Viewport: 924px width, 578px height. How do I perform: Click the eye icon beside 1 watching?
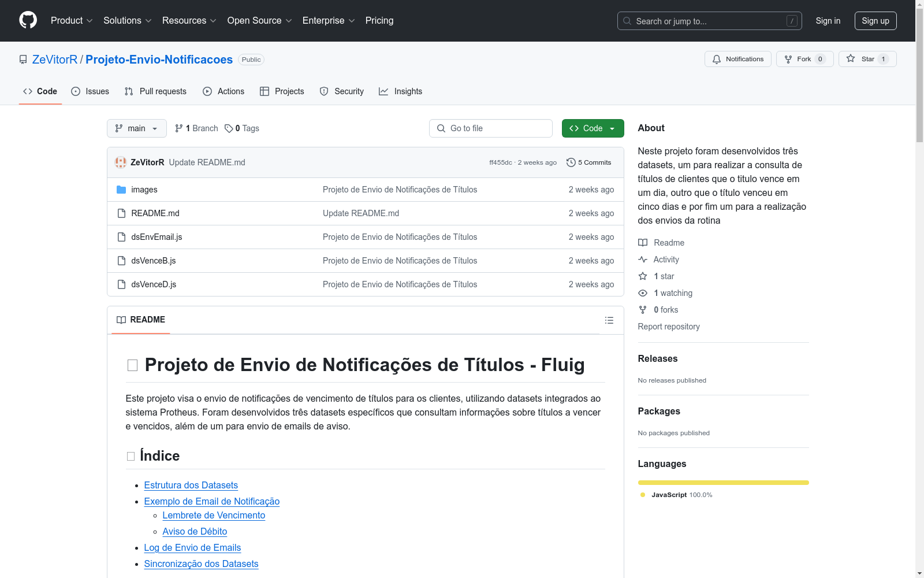pos(643,293)
